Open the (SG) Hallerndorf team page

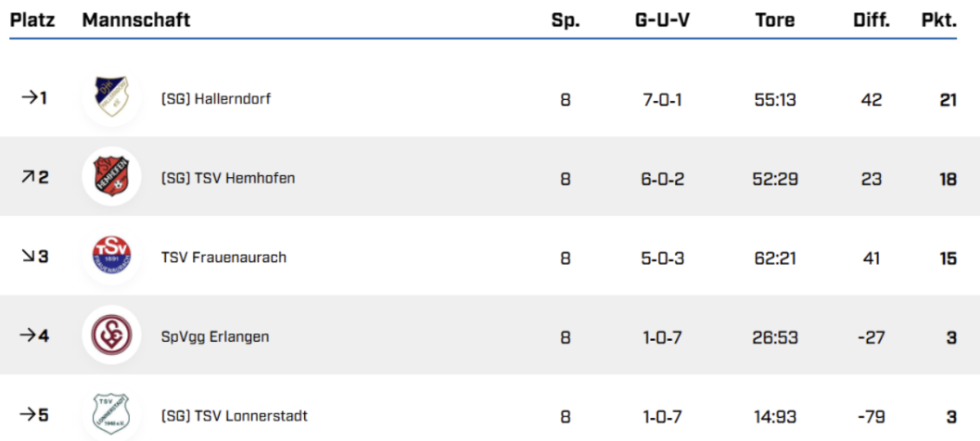point(216,99)
